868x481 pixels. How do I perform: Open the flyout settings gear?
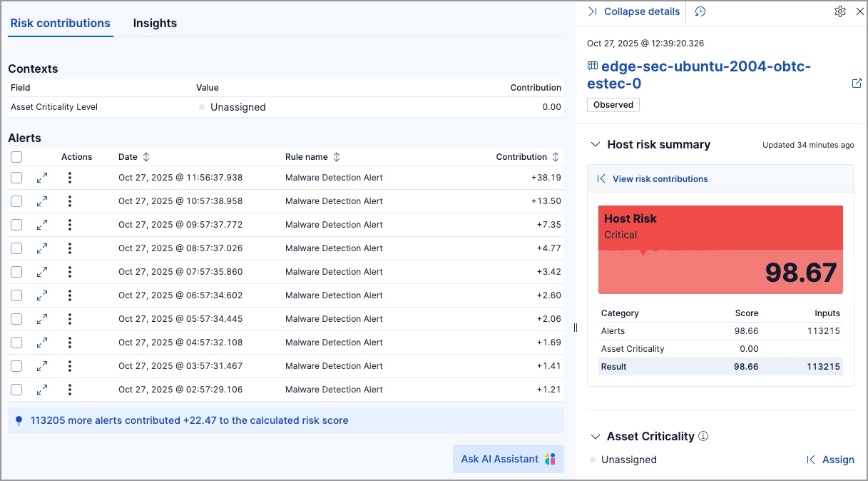point(839,11)
